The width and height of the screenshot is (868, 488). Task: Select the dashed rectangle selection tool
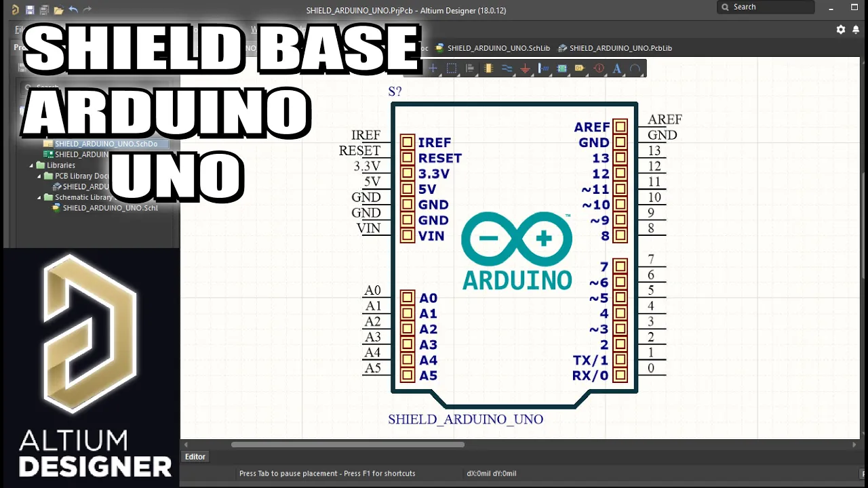pyautogui.click(x=452, y=68)
